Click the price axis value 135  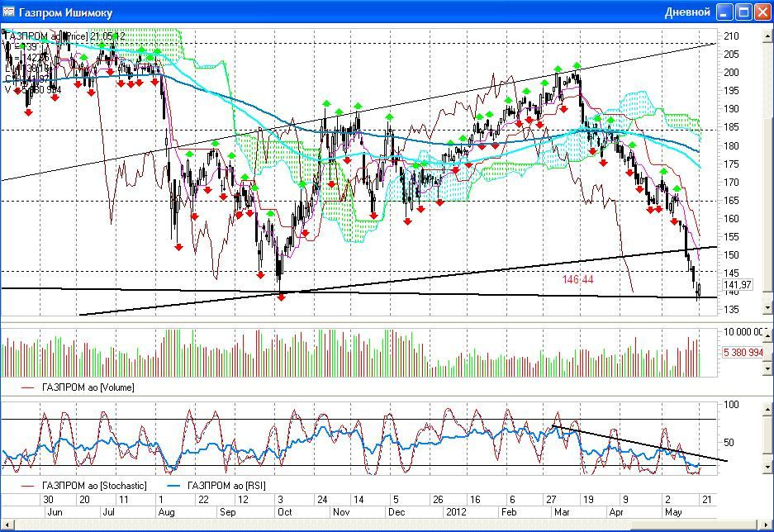731,310
